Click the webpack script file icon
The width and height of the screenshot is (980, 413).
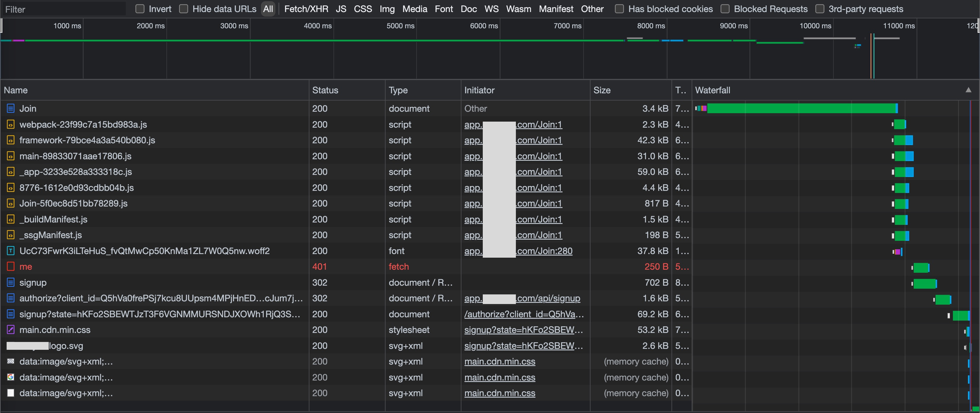11,124
